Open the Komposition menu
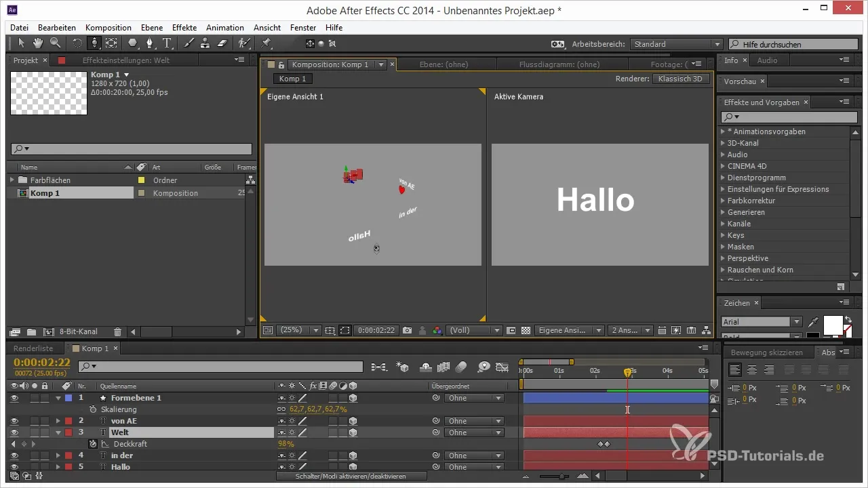 tap(108, 28)
